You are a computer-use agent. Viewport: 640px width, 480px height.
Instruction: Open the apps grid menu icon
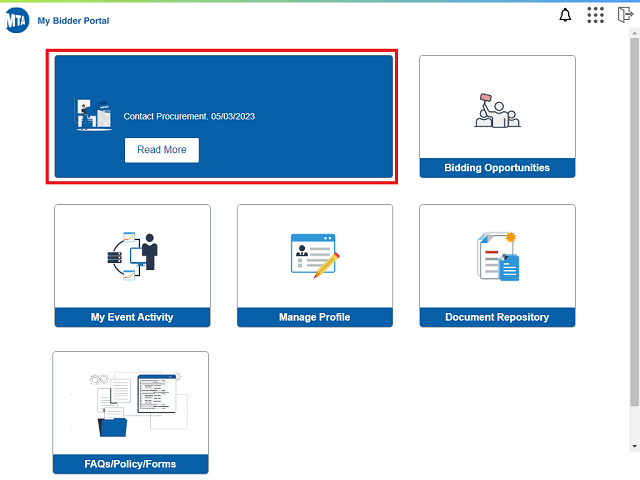[595, 15]
